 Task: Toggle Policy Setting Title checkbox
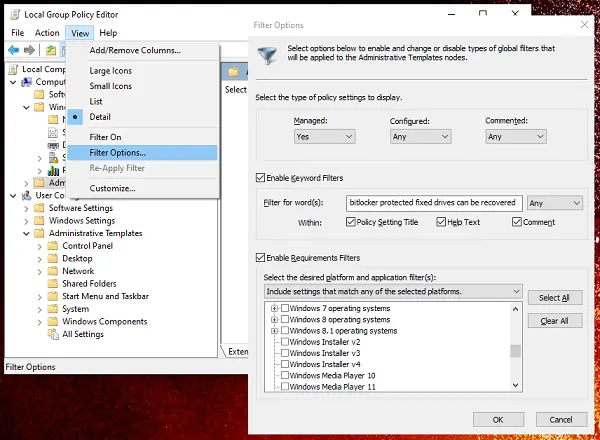(x=351, y=222)
